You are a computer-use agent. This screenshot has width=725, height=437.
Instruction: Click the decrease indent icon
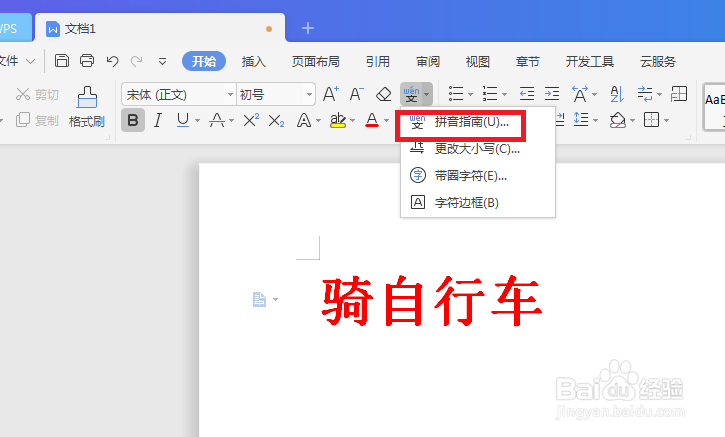[527, 94]
